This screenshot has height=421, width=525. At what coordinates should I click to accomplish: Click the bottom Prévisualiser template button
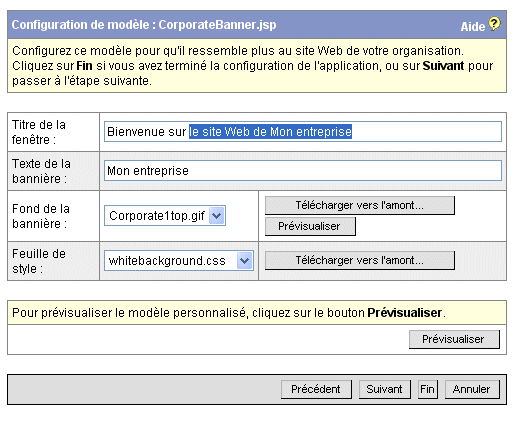tap(454, 339)
